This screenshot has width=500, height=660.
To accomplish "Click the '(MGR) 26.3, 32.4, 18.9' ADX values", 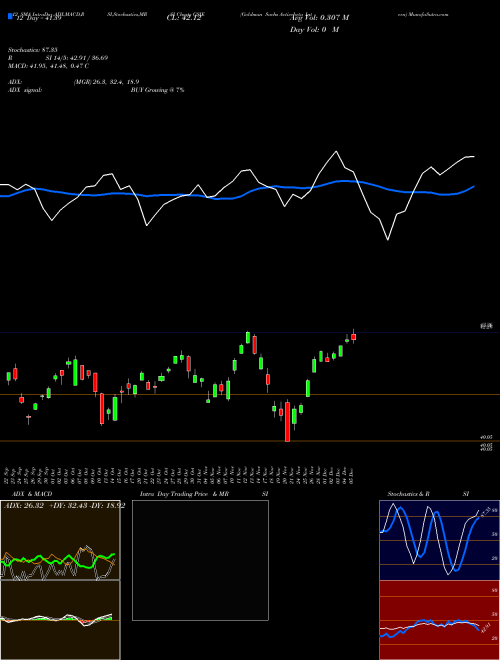I will (x=106, y=82).
